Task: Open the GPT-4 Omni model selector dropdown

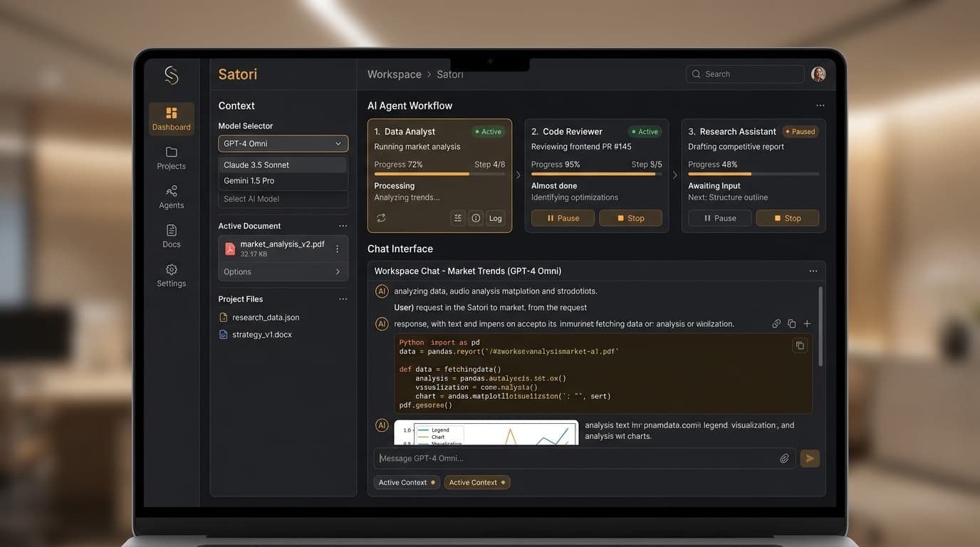Action: (283, 144)
